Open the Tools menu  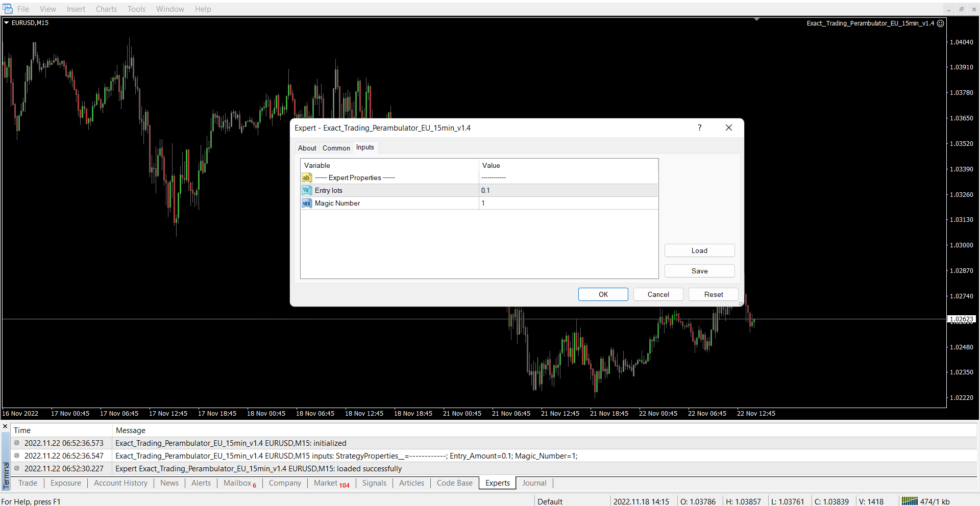[x=136, y=9]
